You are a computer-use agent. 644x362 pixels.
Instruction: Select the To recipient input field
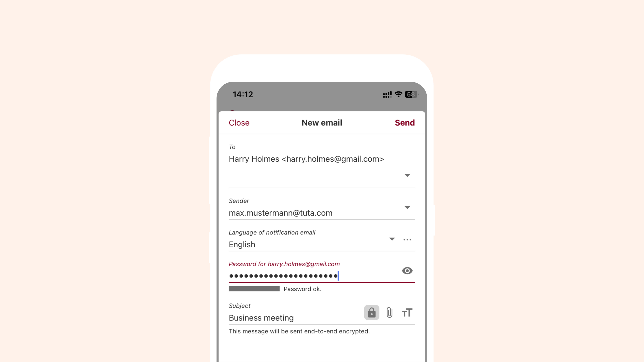pyautogui.click(x=322, y=159)
